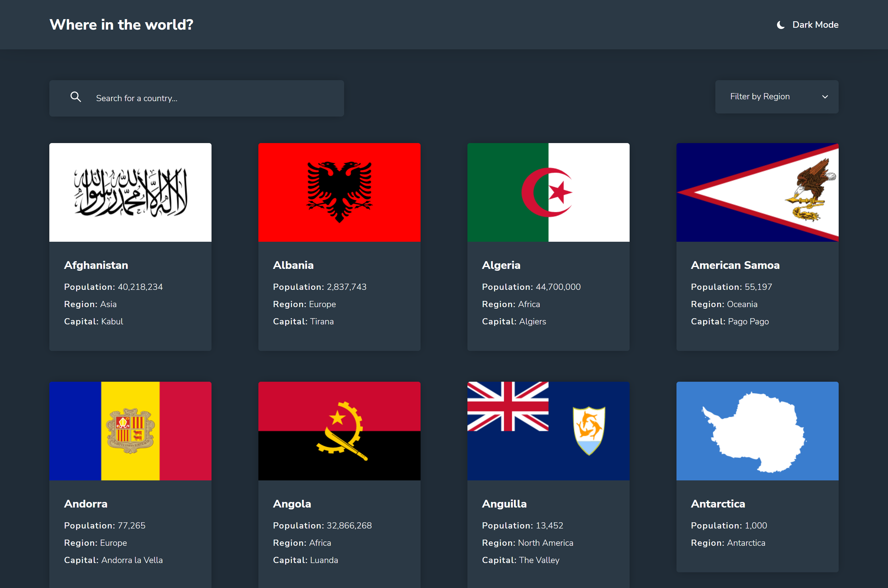
Task: Click the Andorra flag image
Action: [130, 431]
